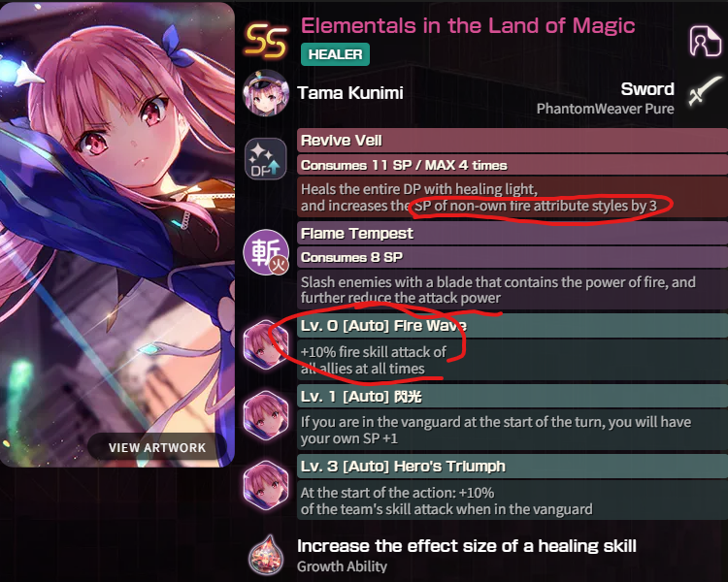Click the Elementals in the Land of Magic title
The image size is (728, 582).
(x=468, y=25)
